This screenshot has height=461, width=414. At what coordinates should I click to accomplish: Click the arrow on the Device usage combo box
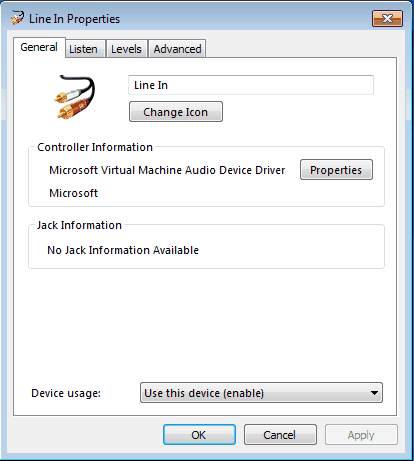pos(374,393)
